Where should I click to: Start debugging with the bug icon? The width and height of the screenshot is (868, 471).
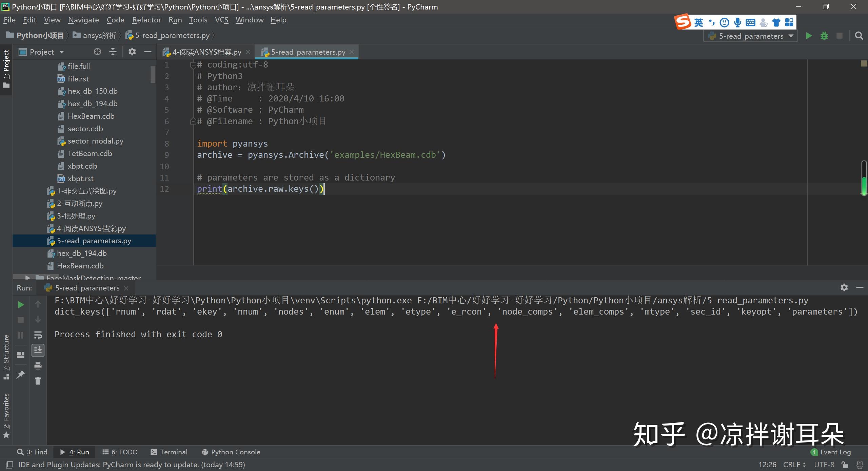click(825, 36)
